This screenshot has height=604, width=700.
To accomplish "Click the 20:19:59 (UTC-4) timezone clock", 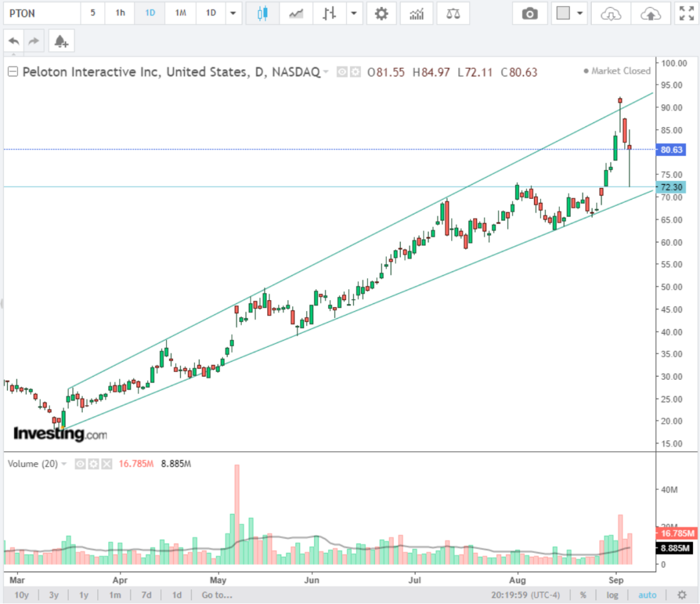I will click(526, 595).
